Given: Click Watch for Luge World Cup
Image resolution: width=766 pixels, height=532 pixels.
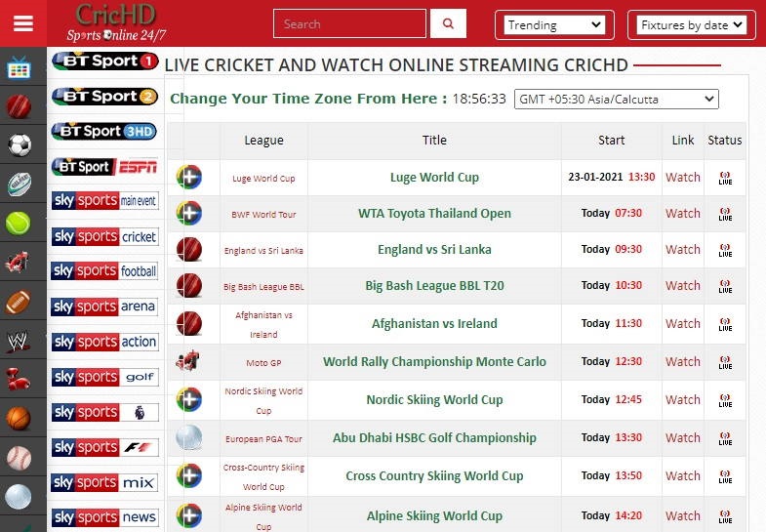Looking at the screenshot, I should point(682,177).
